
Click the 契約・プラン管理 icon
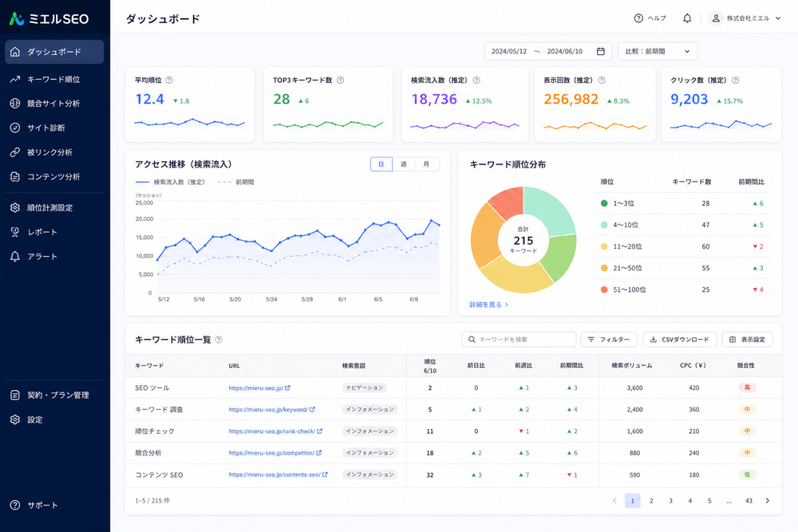(15, 395)
